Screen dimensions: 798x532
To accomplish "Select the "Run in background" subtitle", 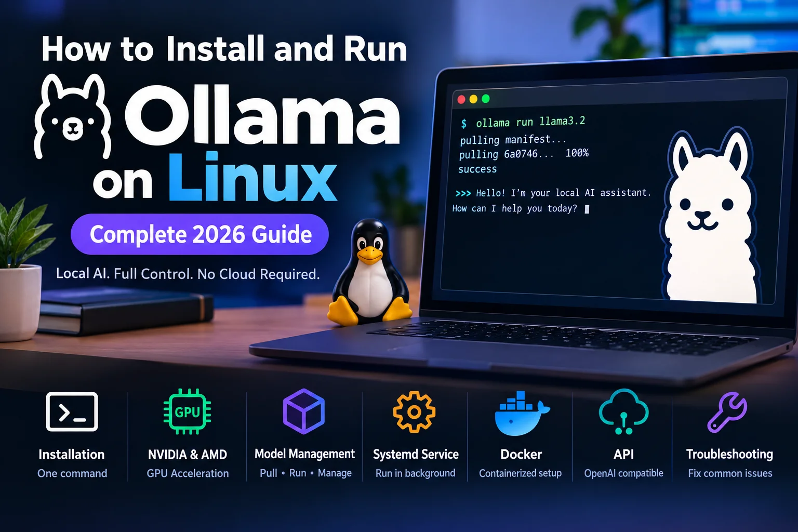I will 415,473.
